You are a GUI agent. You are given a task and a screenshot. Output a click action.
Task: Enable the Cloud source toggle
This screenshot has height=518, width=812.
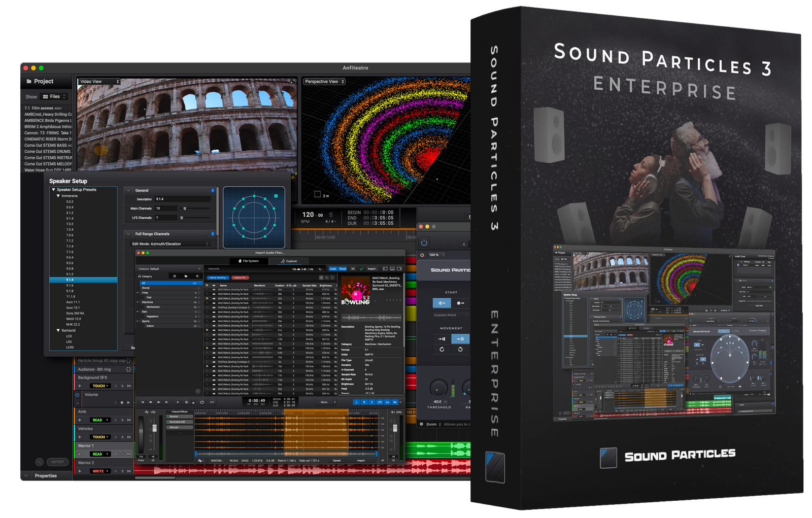click(343, 269)
